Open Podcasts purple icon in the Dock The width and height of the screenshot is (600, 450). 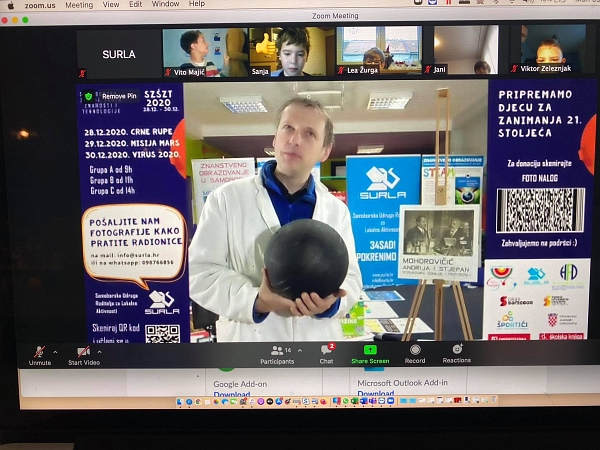coord(261,401)
